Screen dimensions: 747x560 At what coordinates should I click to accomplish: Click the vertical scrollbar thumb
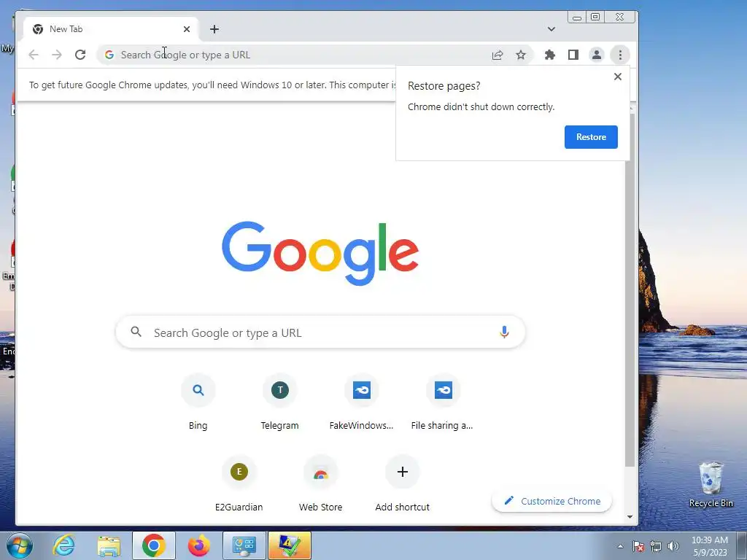630,289
